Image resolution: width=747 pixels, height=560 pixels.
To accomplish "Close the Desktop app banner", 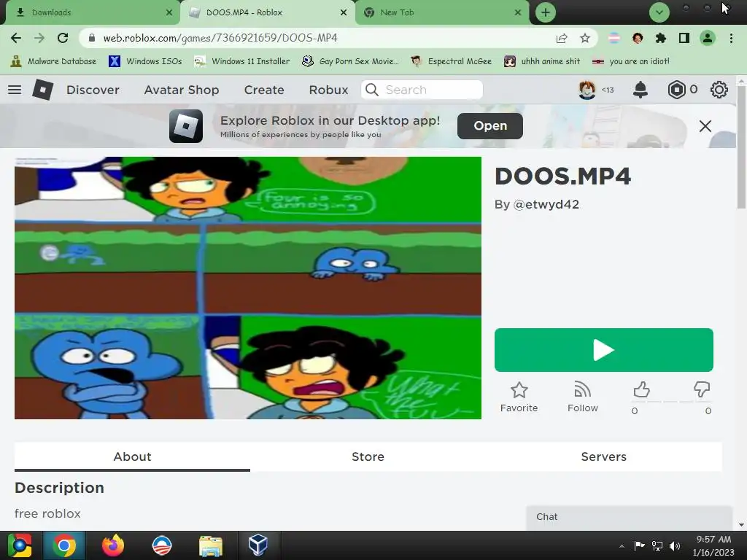I will [x=705, y=126].
